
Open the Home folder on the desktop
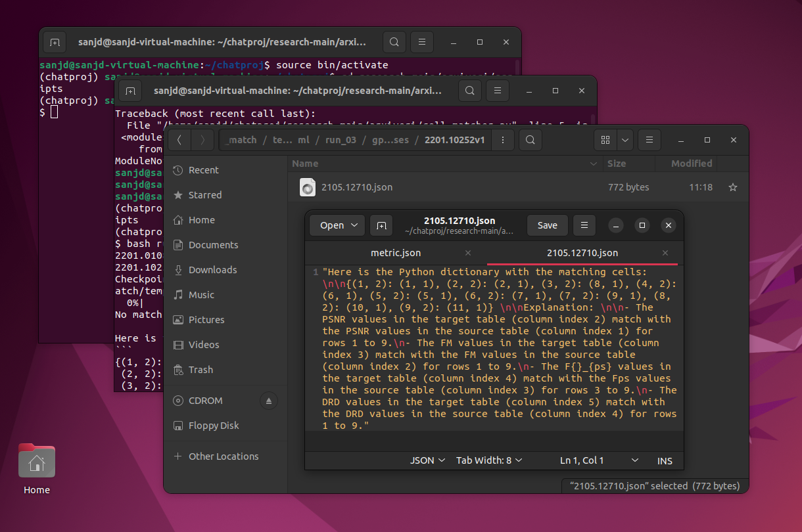click(x=37, y=469)
